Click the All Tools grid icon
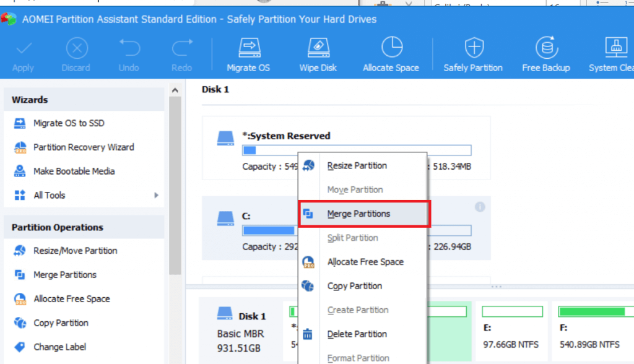Image resolution: width=634 pixels, height=364 pixels. pyautogui.click(x=20, y=196)
